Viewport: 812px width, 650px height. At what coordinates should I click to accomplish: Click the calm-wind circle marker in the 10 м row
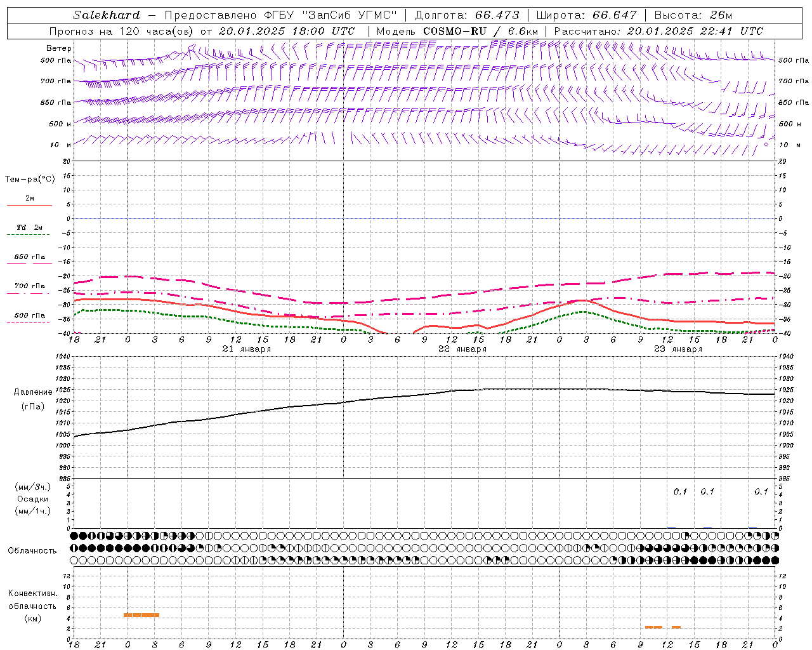(766, 145)
